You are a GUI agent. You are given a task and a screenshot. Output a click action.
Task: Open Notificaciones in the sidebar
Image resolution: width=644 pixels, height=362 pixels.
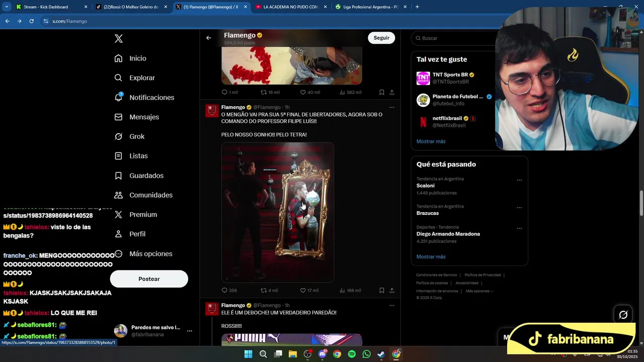[144, 98]
